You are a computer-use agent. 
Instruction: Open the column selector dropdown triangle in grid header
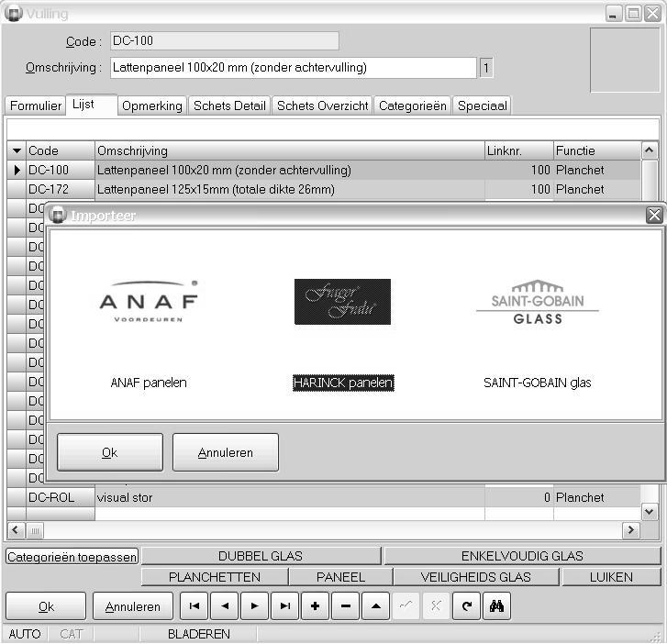[x=17, y=150]
